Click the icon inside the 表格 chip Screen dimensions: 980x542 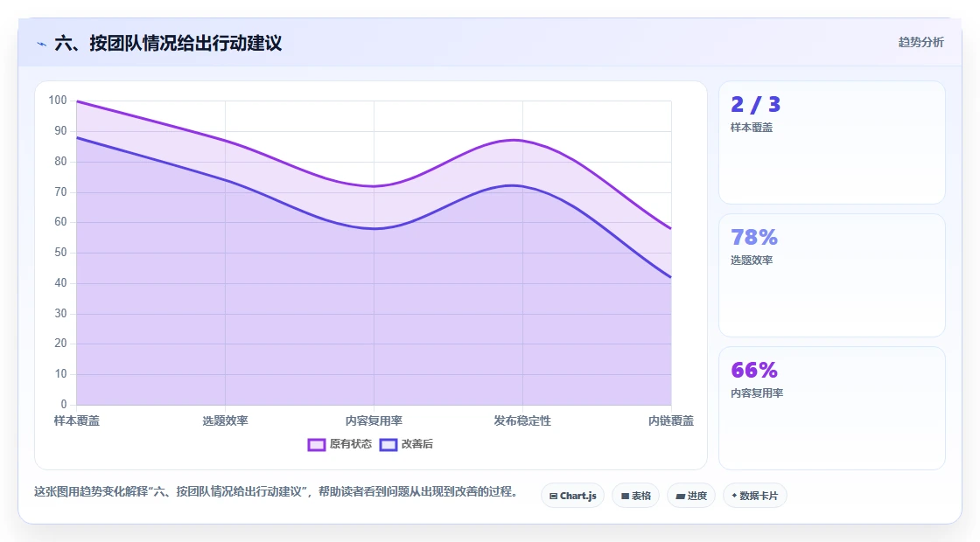tap(625, 497)
